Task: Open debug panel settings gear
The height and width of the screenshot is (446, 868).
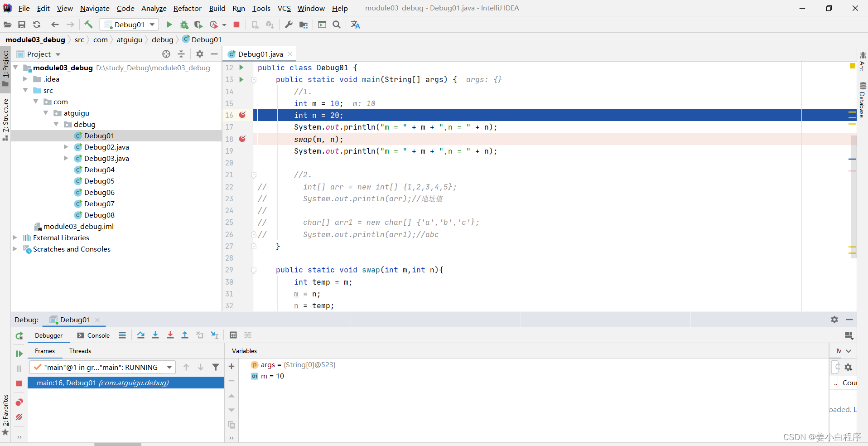Action: 834,320
